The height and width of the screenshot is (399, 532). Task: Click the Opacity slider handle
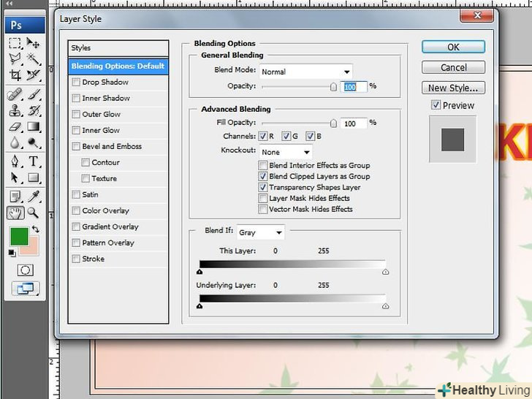[333, 87]
